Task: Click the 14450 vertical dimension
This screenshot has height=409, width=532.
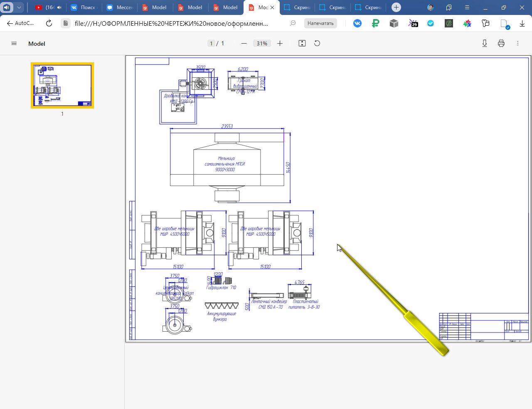Action: pos(288,168)
